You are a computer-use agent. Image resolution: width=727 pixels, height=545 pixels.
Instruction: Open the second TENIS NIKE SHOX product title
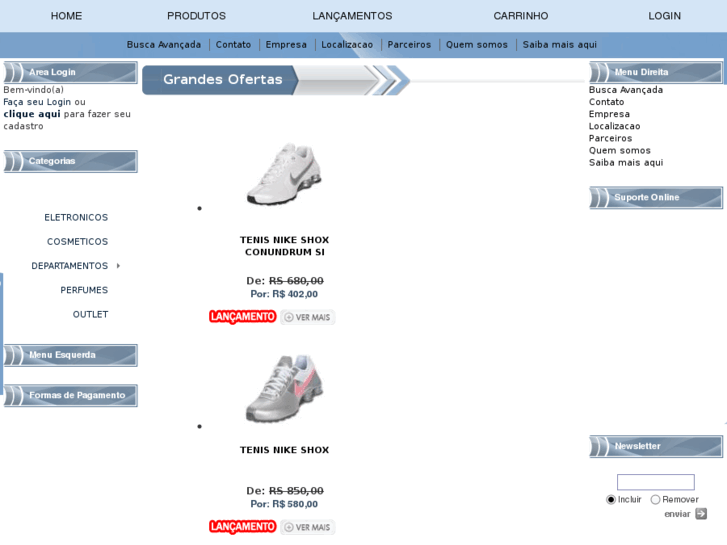pyautogui.click(x=284, y=450)
